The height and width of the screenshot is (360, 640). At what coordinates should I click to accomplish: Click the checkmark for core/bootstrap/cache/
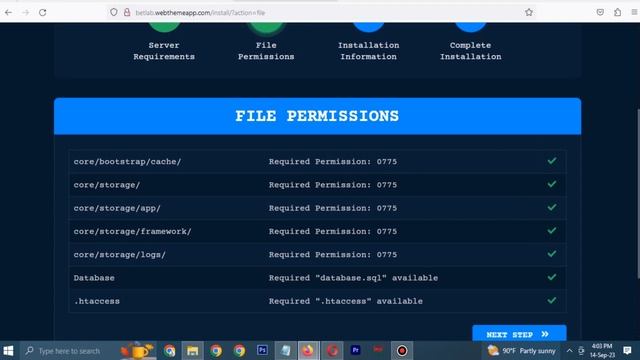[552, 161]
